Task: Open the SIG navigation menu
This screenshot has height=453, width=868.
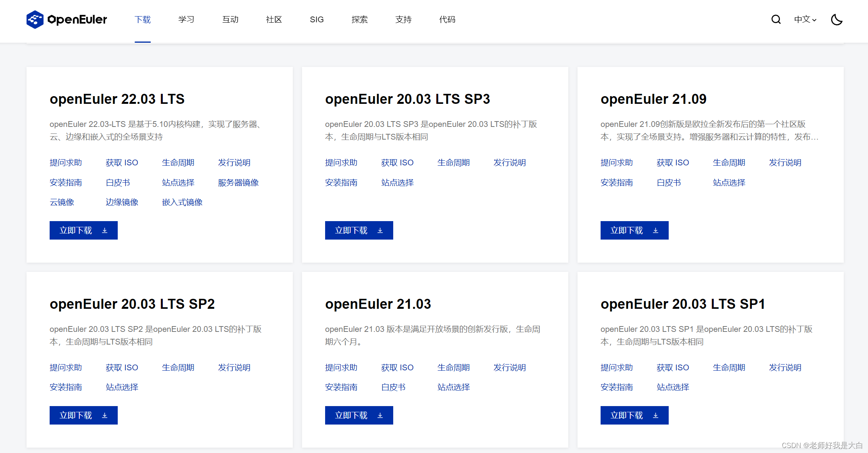Action: click(317, 19)
